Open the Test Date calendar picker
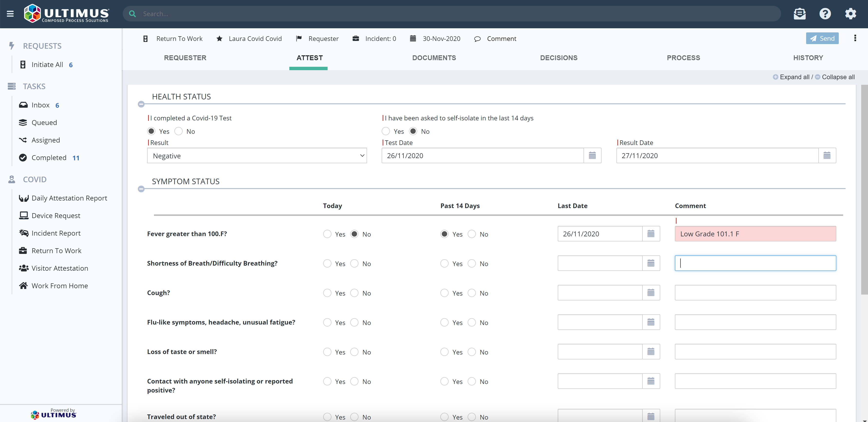Viewport: 868px width, 422px height. [x=592, y=156]
